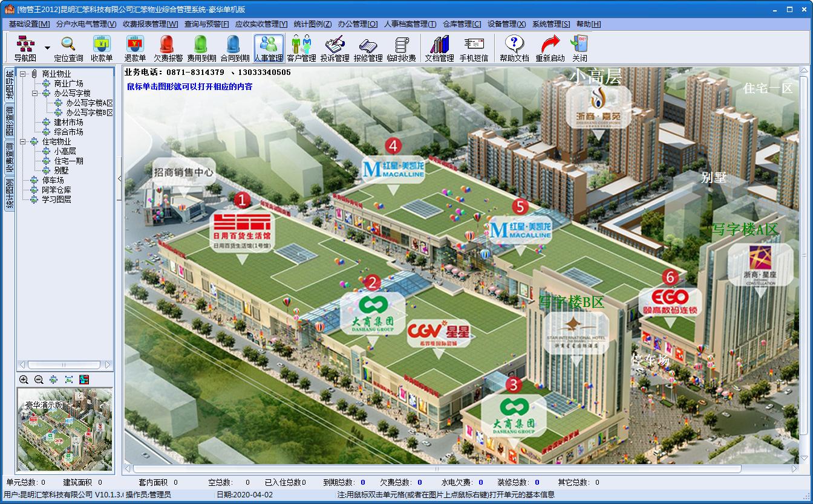
Task: Select 阿笨仓库 in the tree
Action: [56, 190]
